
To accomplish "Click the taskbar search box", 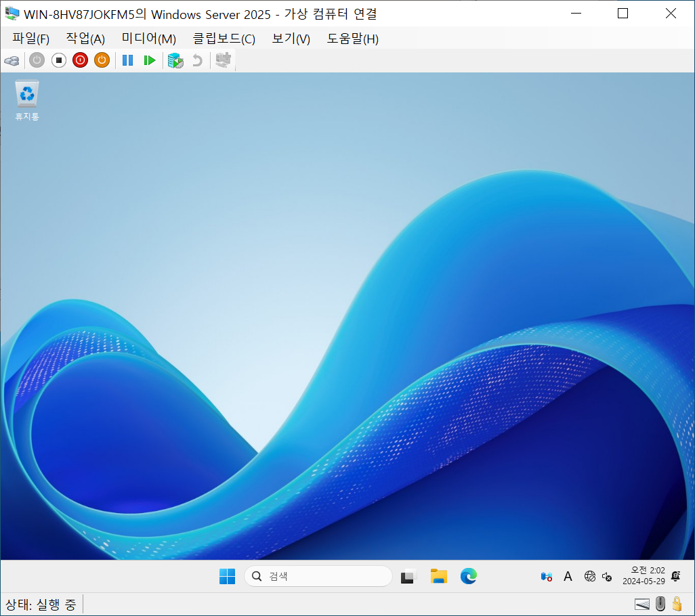I will pos(318,576).
